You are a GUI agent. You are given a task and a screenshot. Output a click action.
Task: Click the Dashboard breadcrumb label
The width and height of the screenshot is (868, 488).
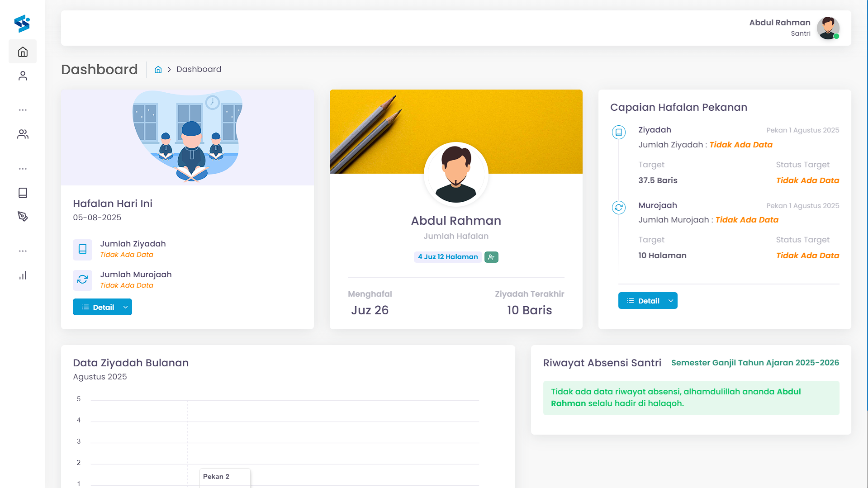point(199,69)
